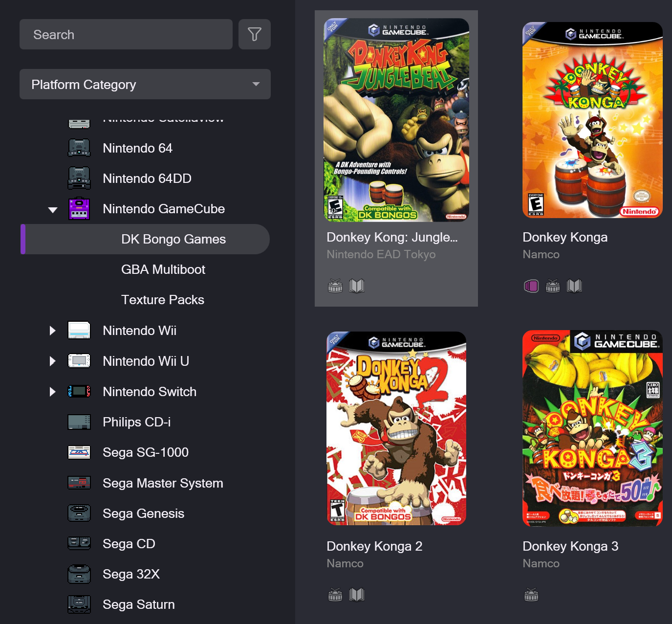Choose the Nintendo Wii platform label

click(140, 331)
